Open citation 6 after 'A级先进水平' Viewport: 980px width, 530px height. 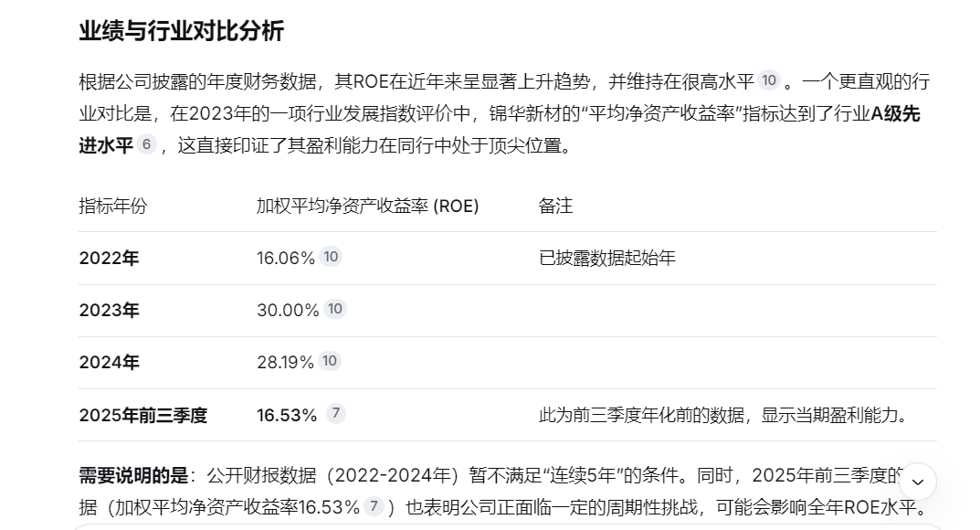[x=146, y=144]
